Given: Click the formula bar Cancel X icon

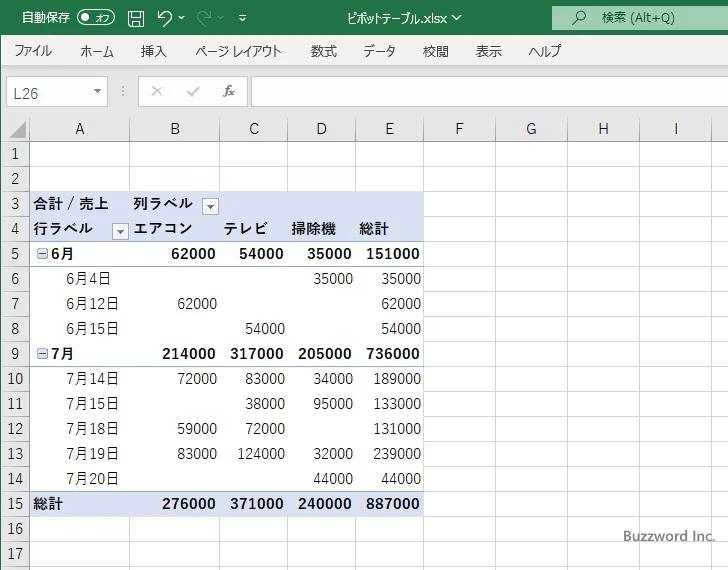Looking at the screenshot, I should (x=157, y=91).
